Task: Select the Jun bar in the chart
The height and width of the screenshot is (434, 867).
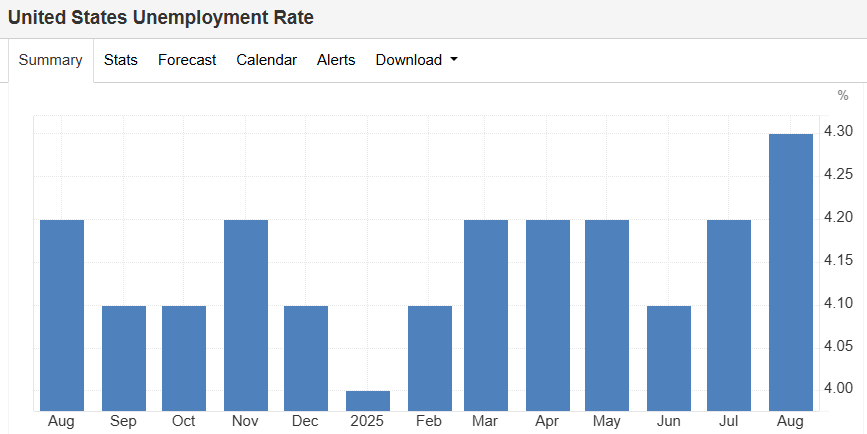Action: (669, 358)
